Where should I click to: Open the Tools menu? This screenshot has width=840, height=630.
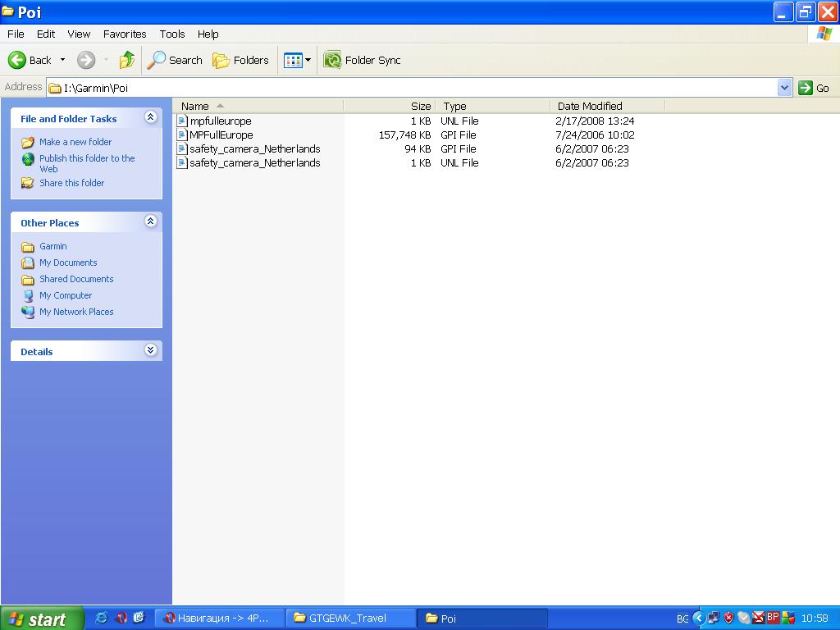point(172,34)
